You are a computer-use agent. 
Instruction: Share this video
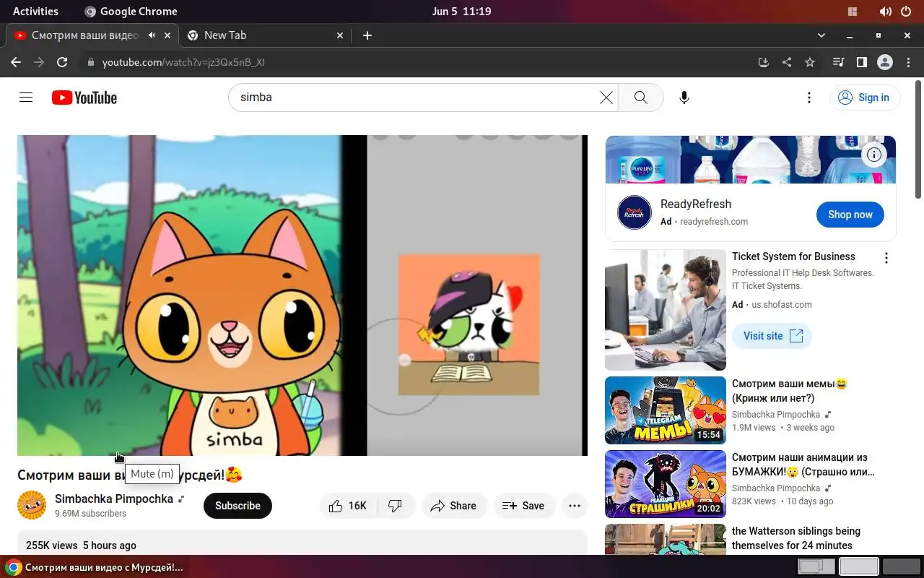[x=454, y=506]
